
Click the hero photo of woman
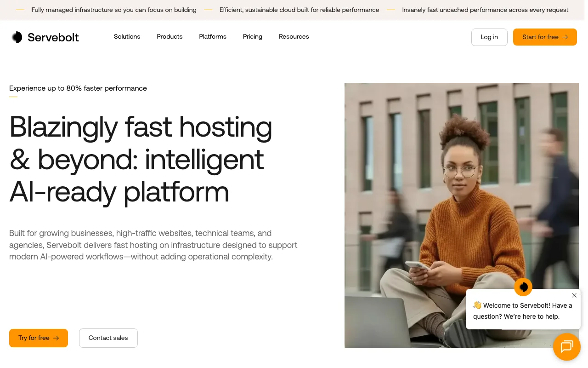462,215
